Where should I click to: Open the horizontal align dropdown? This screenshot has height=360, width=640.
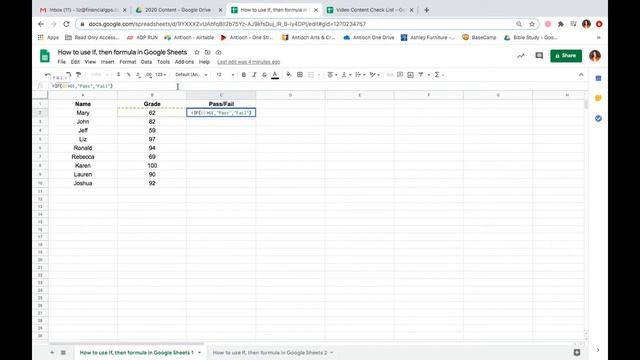pyautogui.click(x=332, y=75)
